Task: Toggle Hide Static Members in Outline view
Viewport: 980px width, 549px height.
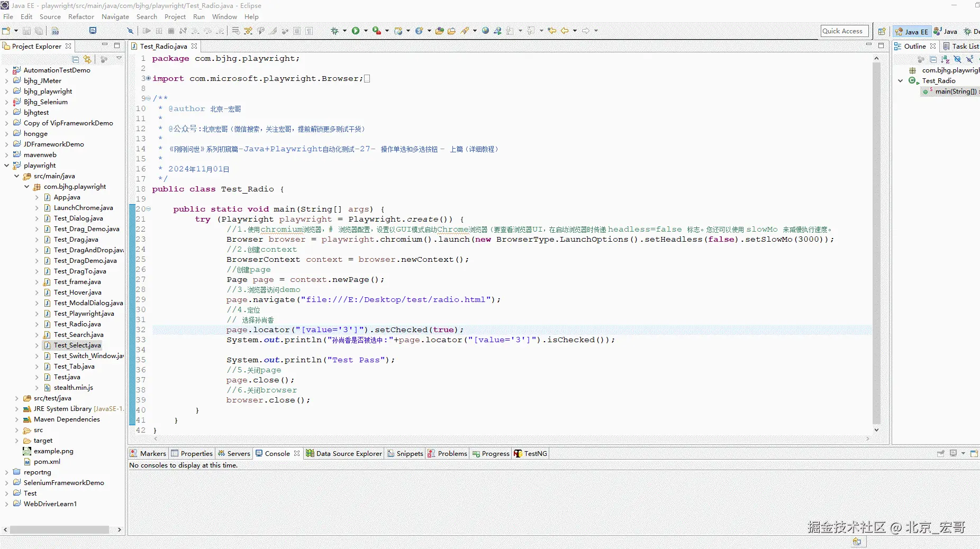Action: 969,59
